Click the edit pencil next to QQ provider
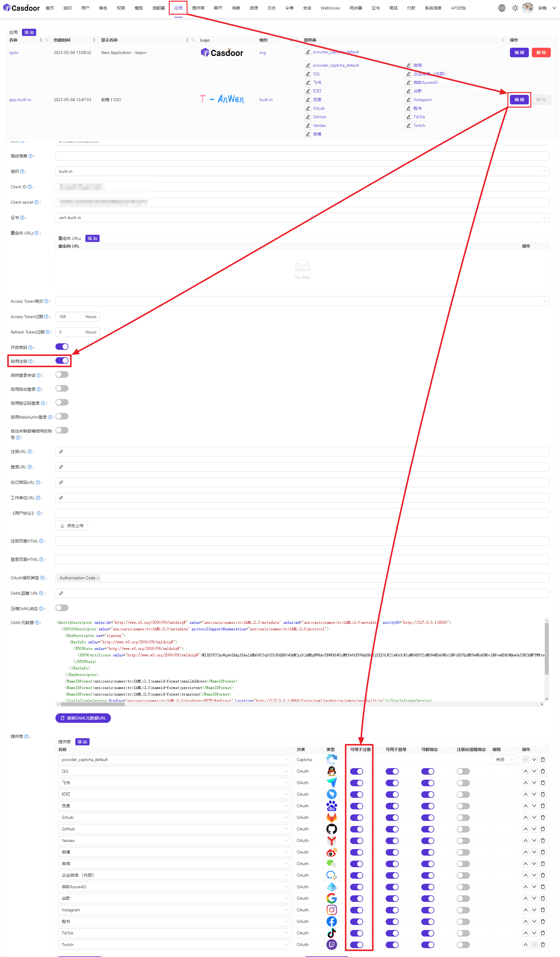Viewport: 560px width, 957px height. pos(308,74)
